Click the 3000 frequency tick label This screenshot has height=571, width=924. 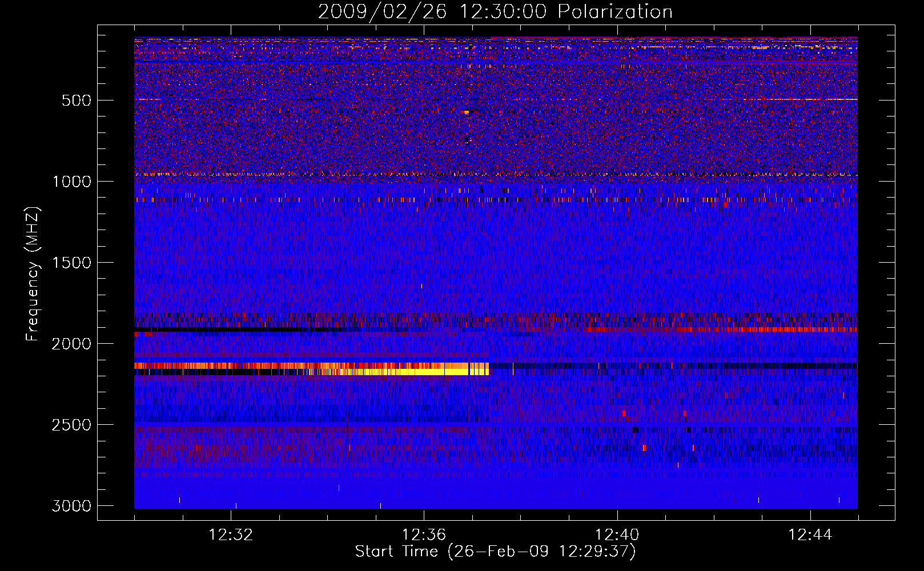click(71, 506)
